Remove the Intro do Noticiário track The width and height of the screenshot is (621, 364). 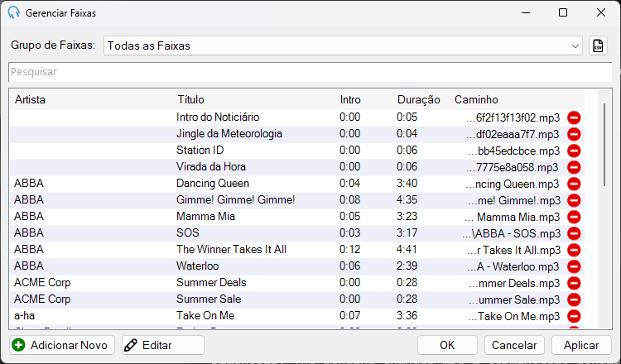[574, 117]
